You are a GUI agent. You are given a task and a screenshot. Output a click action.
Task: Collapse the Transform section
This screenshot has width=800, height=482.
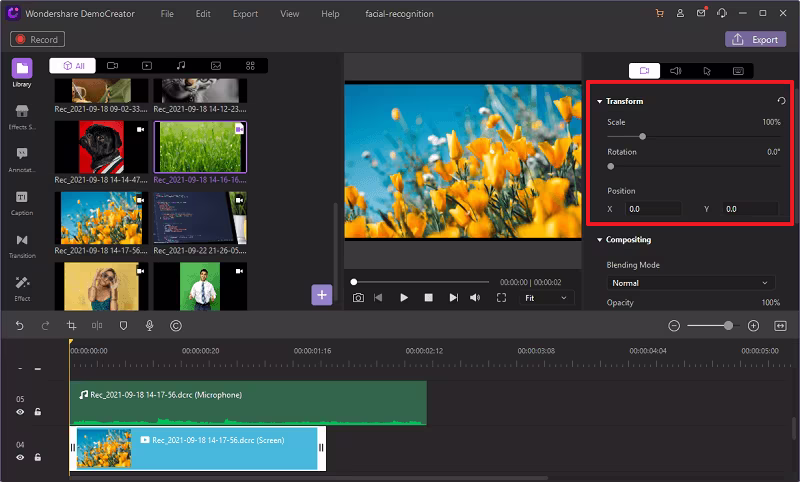599,102
